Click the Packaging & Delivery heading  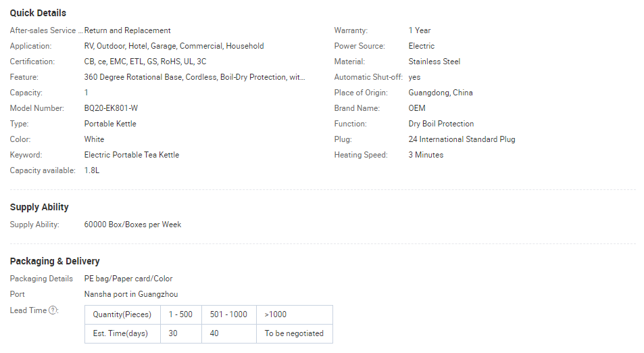tap(55, 261)
